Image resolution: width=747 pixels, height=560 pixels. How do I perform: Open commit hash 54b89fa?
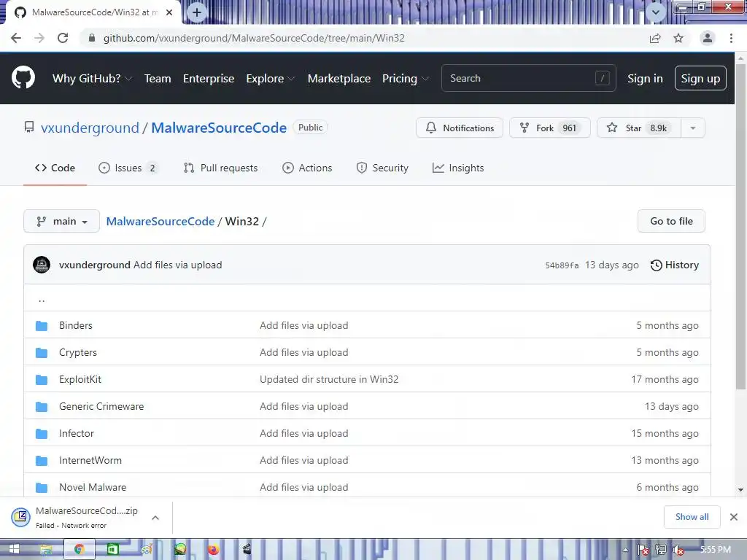click(562, 265)
